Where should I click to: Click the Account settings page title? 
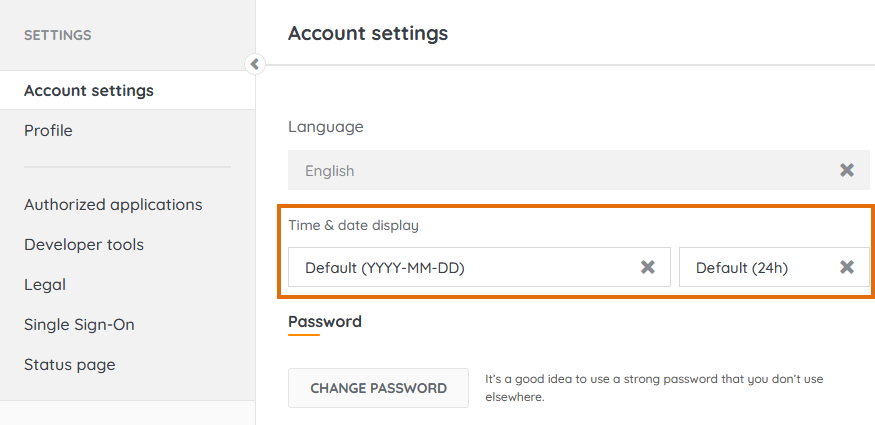(368, 34)
